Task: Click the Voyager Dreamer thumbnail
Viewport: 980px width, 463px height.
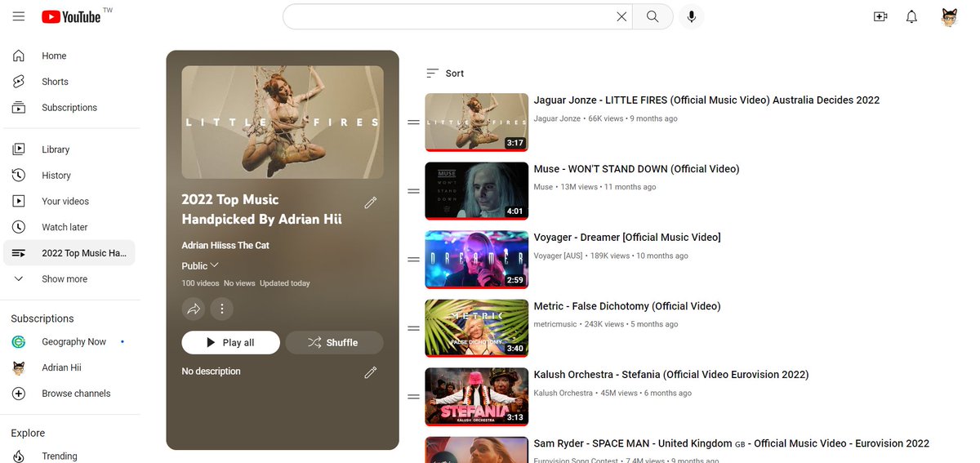Action: click(476, 260)
